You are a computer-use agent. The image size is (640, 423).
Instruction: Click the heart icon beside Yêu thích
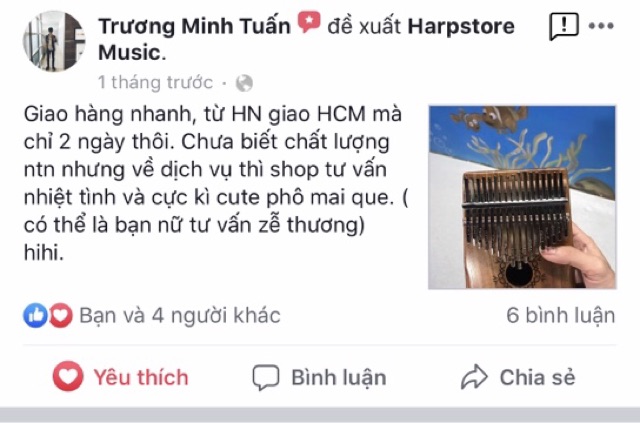tap(68, 376)
